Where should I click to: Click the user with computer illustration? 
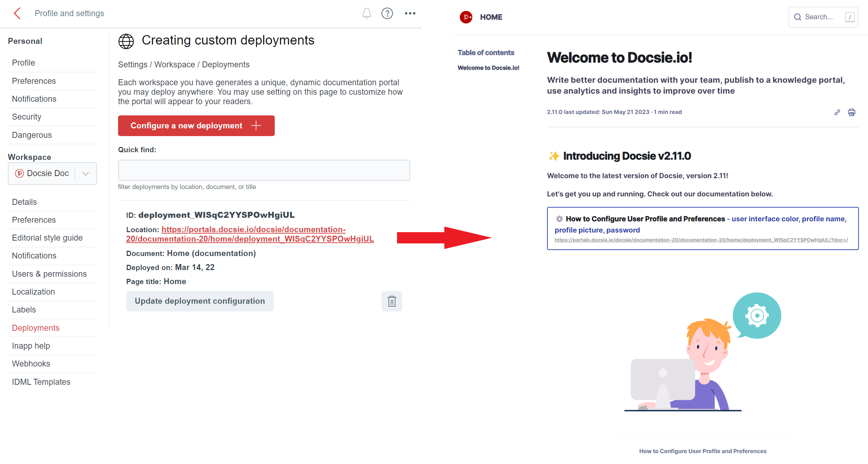703,352
